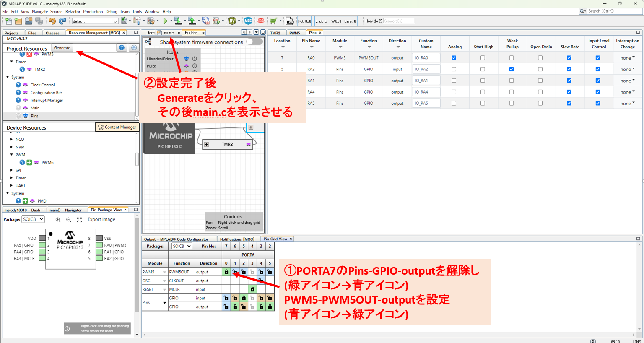
Task: Switch to the main.c editor tab
Action: point(168,33)
